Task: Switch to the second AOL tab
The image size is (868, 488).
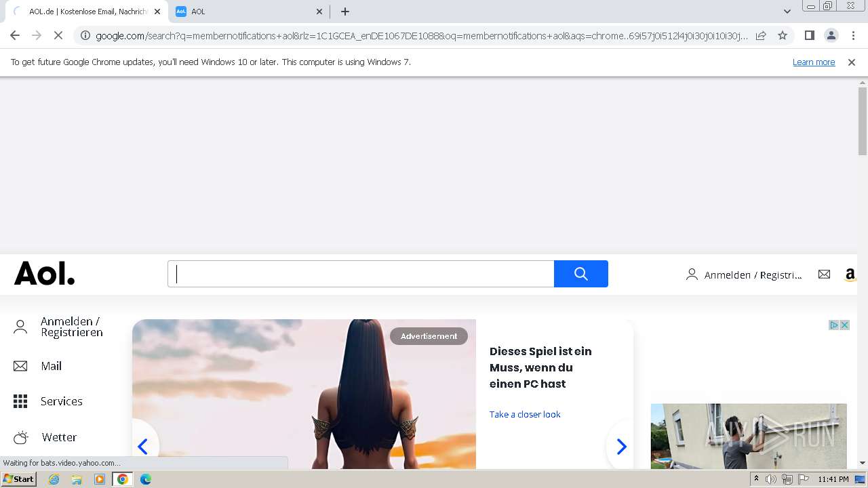Action: (249, 12)
